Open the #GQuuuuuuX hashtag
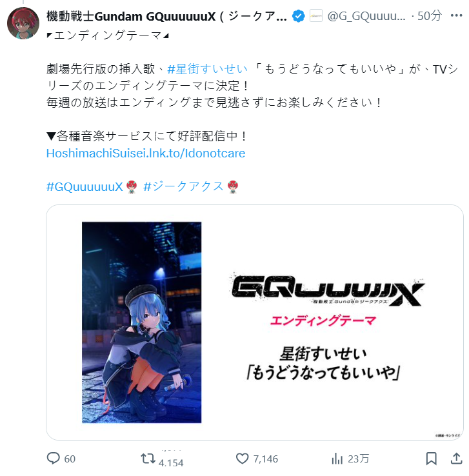The image size is (469, 476). [x=85, y=186]
